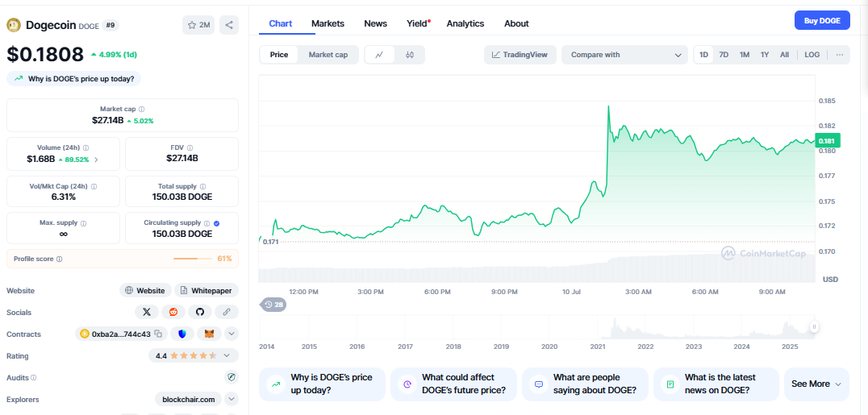The image size is (868, 415).
Task: Click the Max. supply info icon
Action: click(x=84, y=223)
